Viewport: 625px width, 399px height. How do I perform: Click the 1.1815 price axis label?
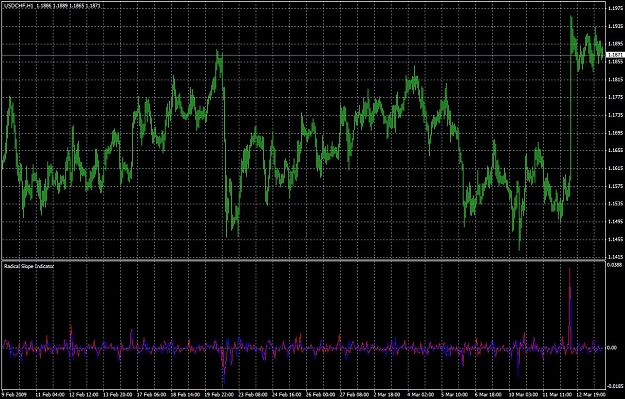pyautogui.click(x=616, y=80)
